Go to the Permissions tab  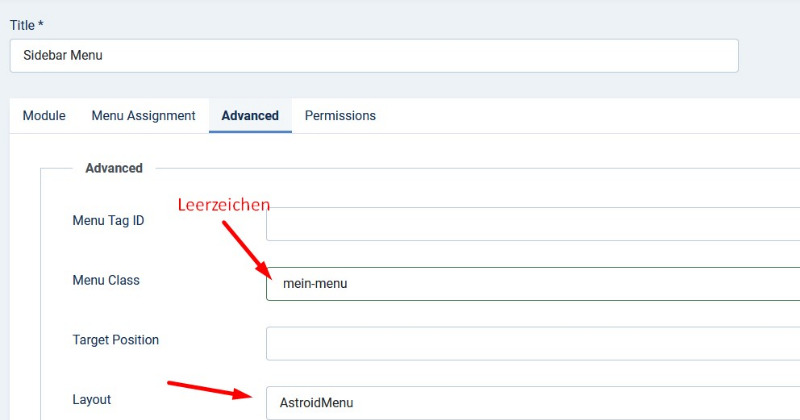click(x=340, y=116)
